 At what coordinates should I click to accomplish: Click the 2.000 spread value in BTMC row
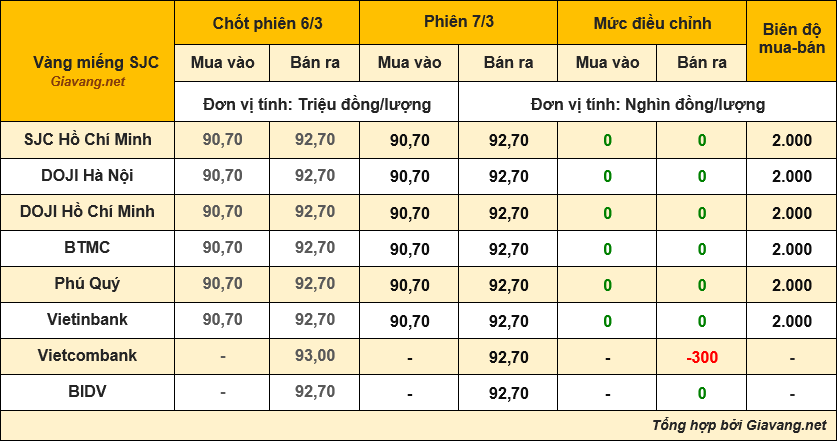(x=792, y=249)
